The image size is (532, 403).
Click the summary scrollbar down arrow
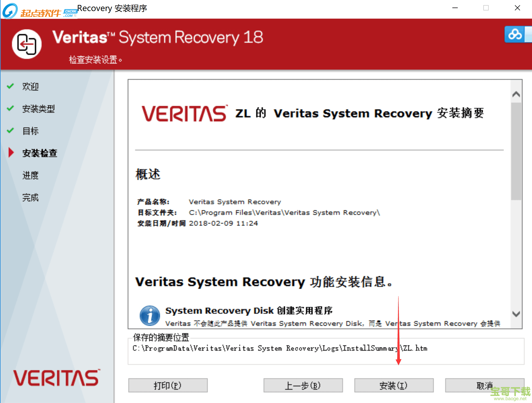coord(516,314)
